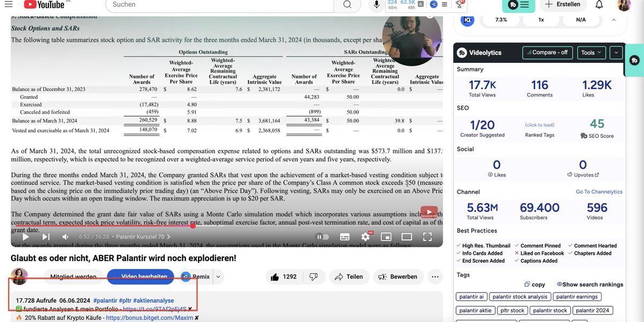The image size is (644, 322).
Task: Select the 1x stat pill
Action: tap(541, 19)
